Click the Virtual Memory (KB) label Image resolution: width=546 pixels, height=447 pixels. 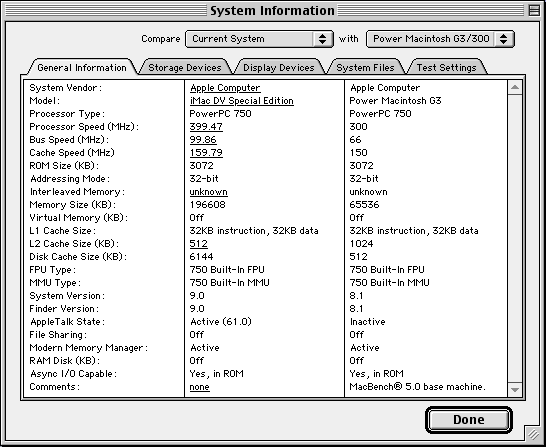78,218
